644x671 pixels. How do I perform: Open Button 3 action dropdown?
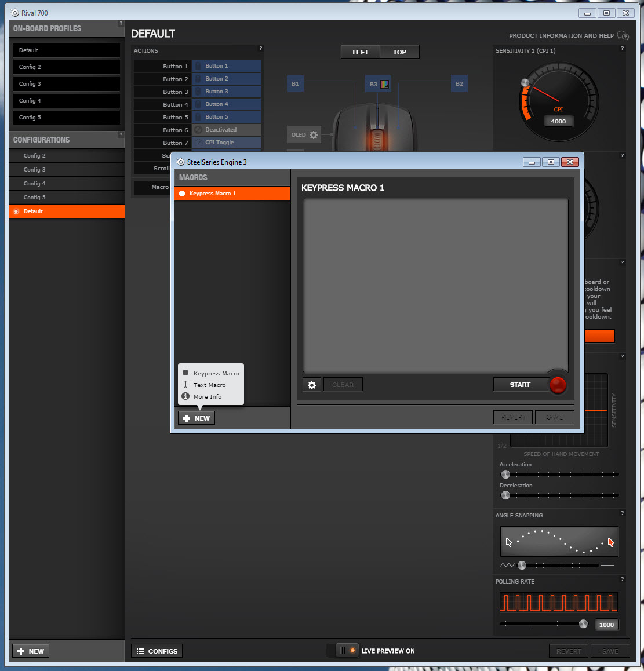tap(226, 92)
